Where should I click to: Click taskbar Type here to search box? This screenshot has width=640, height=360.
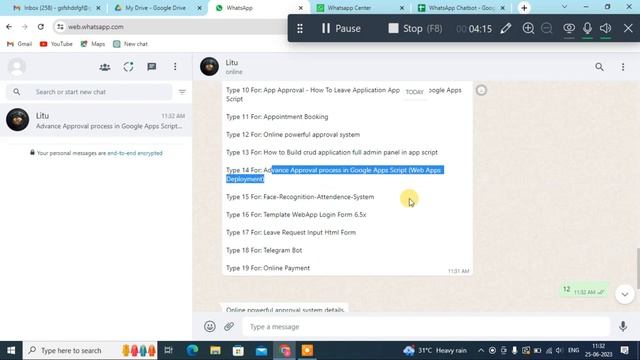(x=90, y=350)
